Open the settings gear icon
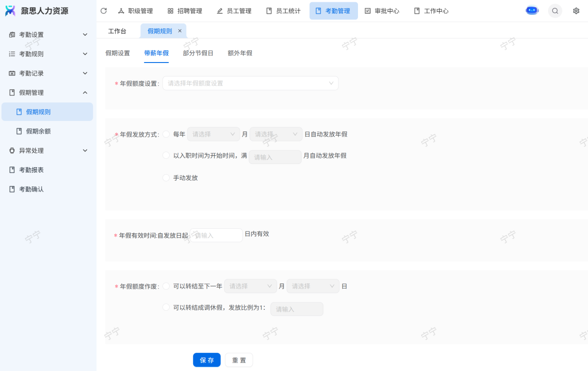The width and height of the screenshot is (588, 371). tap(576, 11)
